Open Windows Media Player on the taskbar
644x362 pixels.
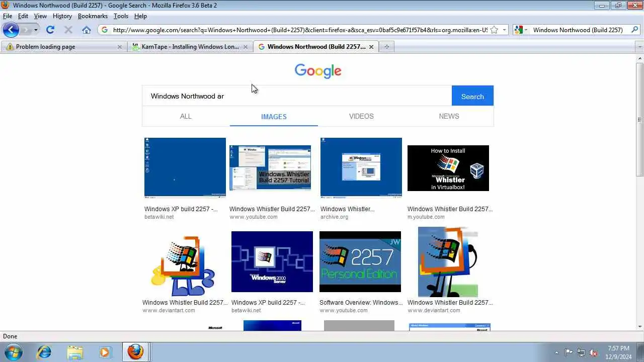click(x=105, y=352)
